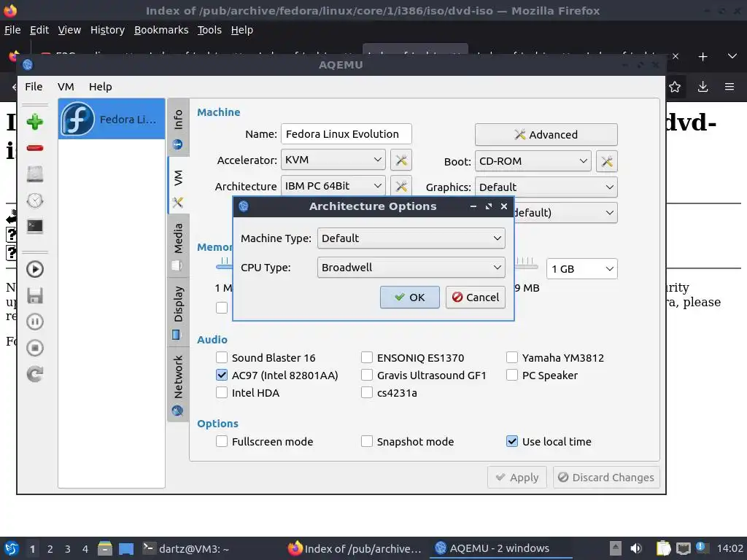The width and height of the screenshot is (747, 560).
Task: Check Yamaha YM3812 checkbox
Action: pyautogui.click(x=512, y=357)
